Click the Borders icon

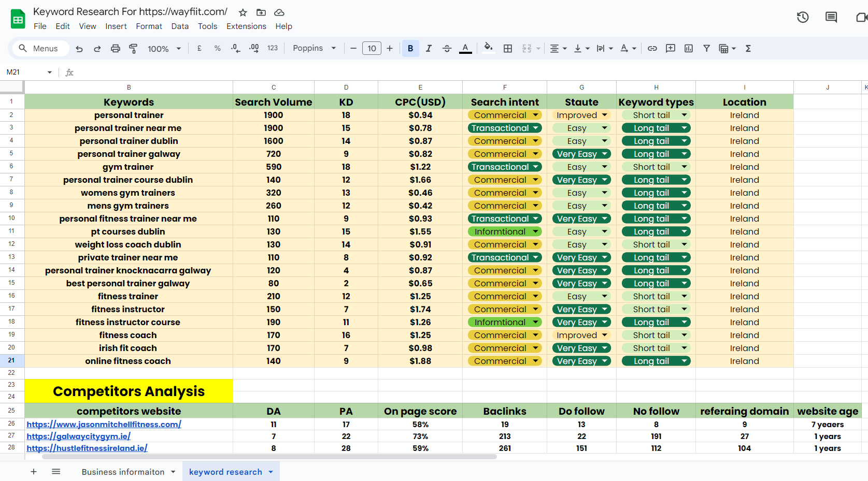[x=508, y=48]
